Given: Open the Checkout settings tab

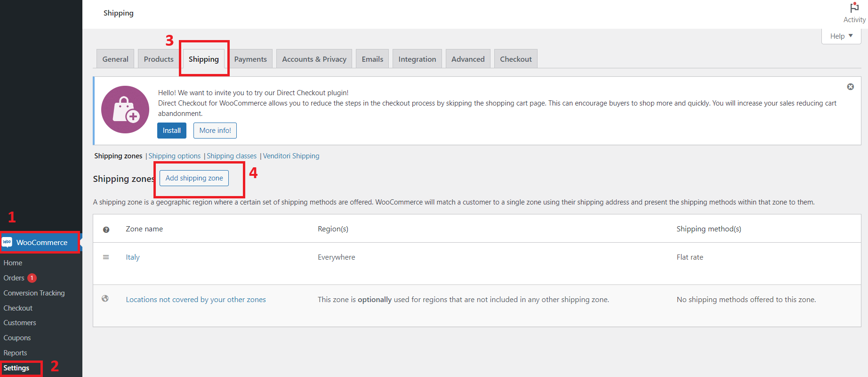Looking at the screenshot, I should tap(516, 59).
